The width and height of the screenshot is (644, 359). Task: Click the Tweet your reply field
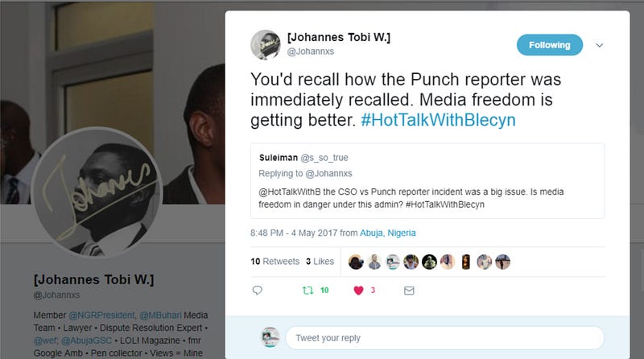[445, 337]
